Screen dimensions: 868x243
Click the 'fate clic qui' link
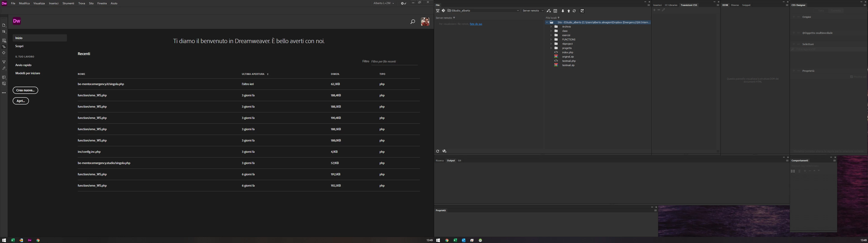click(476, 24)
